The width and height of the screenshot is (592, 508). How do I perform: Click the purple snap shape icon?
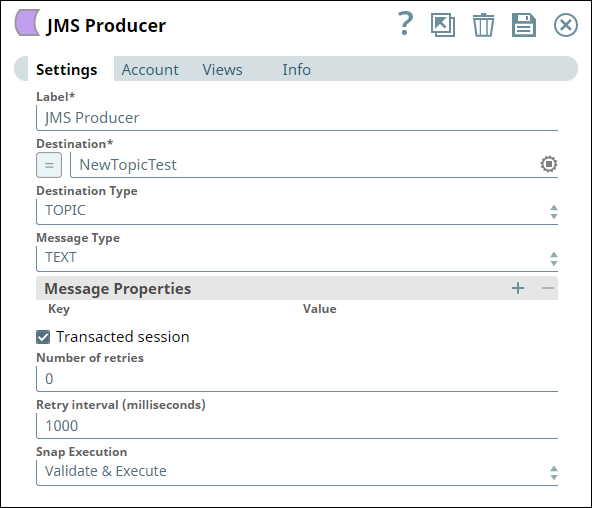coord(27,23)
